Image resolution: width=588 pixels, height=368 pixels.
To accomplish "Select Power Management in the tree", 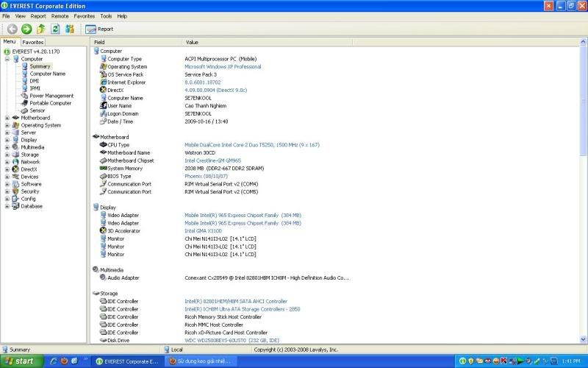I will click(x=51, y=96).
